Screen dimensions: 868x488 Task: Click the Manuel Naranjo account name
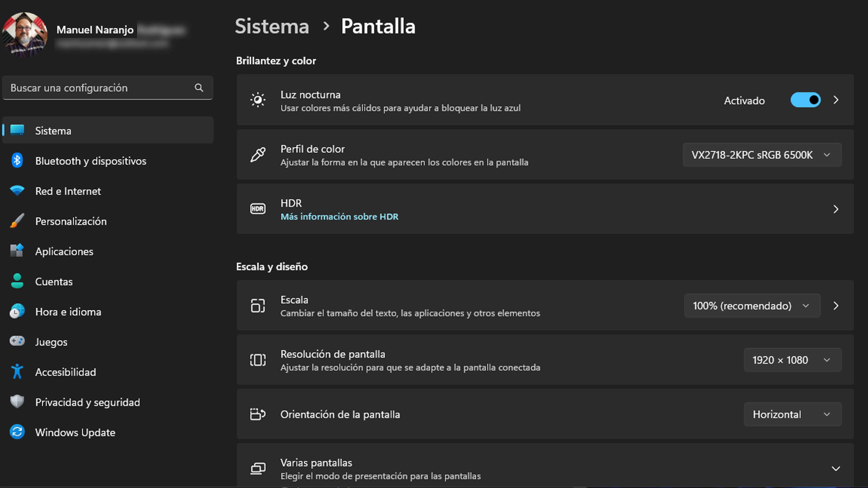tap(95, 30)
